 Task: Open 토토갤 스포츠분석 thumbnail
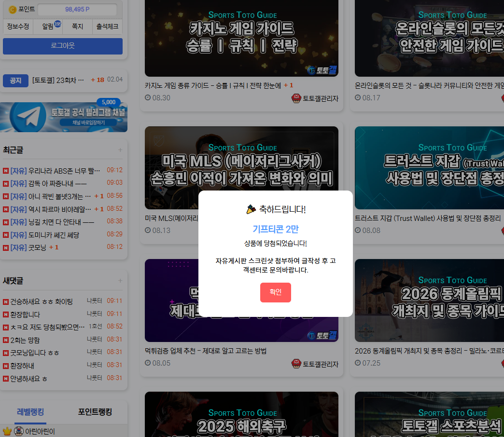429,414
